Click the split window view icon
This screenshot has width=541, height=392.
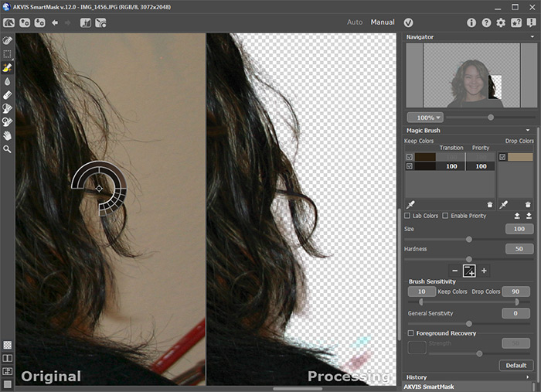[x=7, y=358]
